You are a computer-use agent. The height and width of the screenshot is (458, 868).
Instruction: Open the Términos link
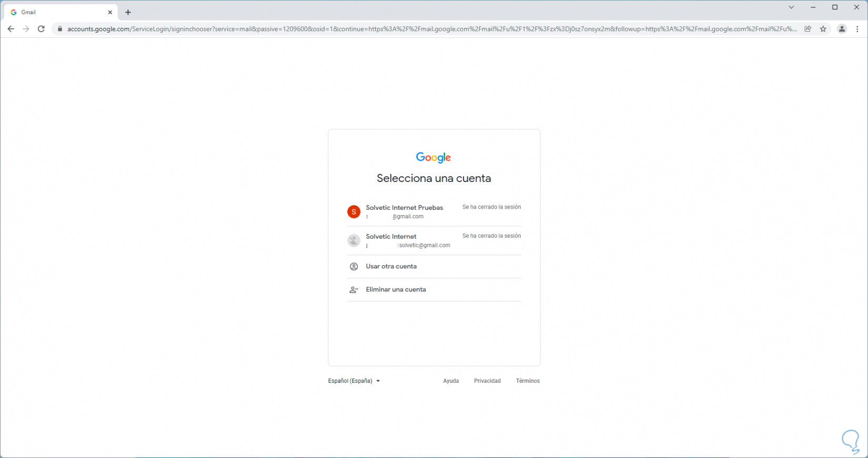coord(528,381)
